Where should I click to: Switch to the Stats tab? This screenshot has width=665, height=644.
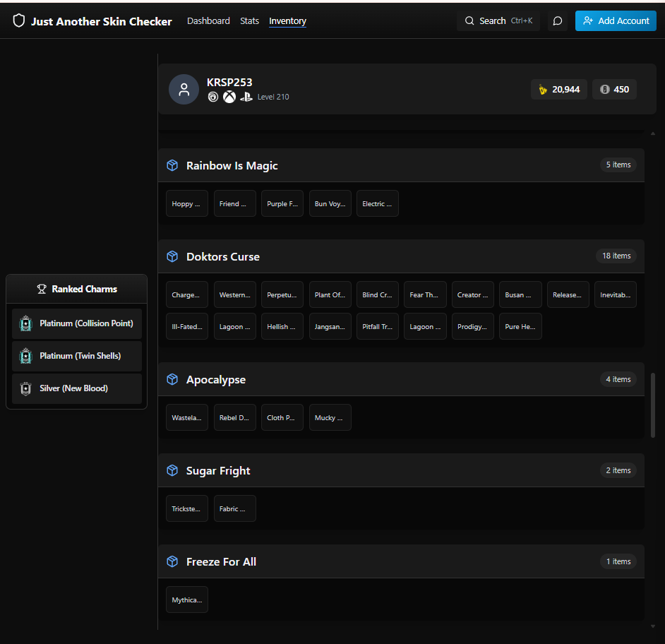(x=249, y=20)
